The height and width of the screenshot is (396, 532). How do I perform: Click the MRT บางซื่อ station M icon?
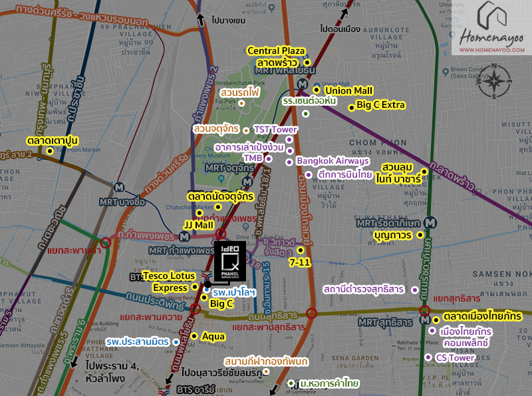coord(119,187)
